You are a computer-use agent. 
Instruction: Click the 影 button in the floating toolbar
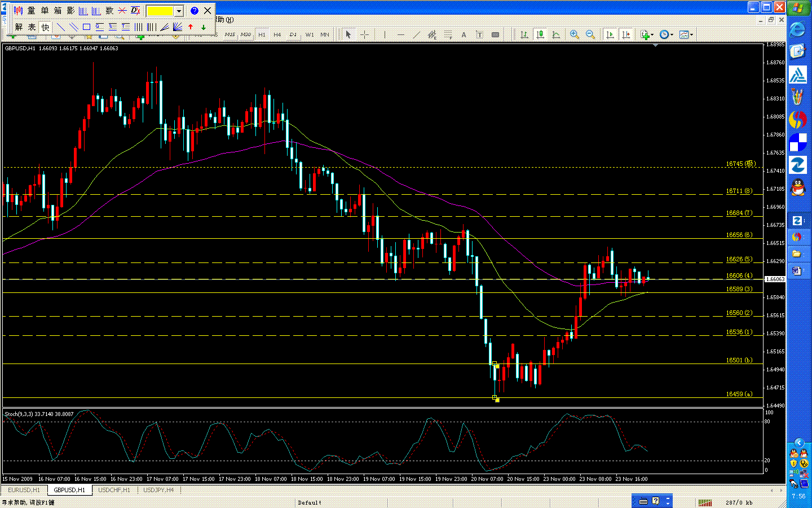[70, 11]
